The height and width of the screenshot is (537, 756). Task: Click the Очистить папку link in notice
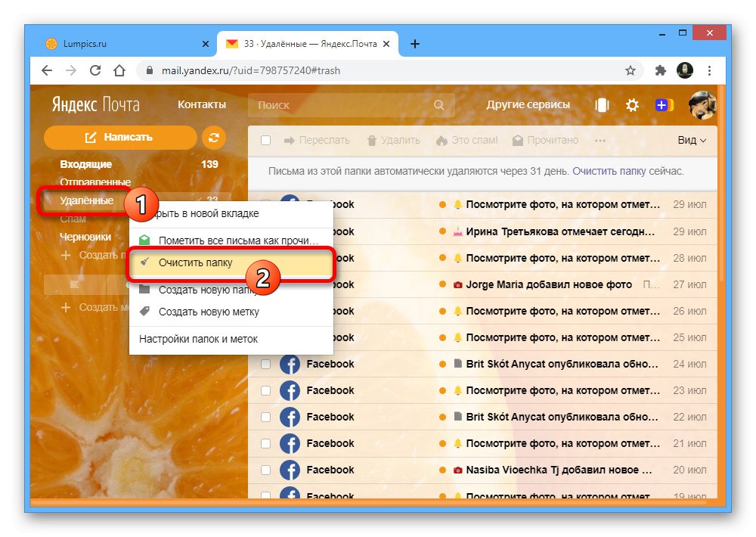pos(609,171)
